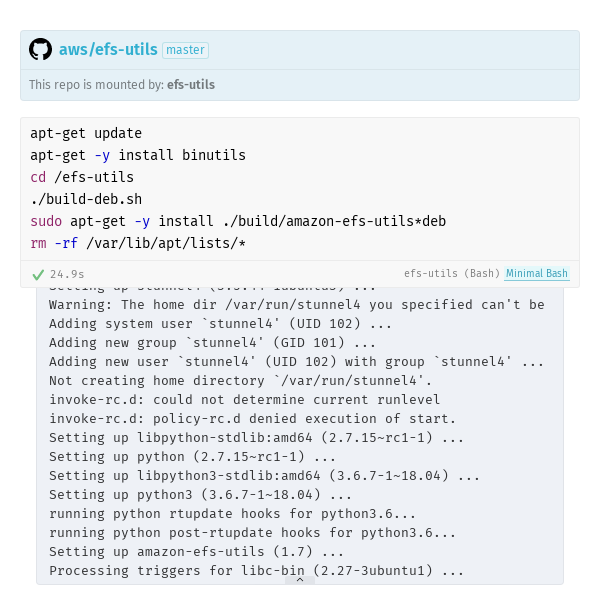The height and width of the screenshot is (600, 600).
Task: Click the 24.9s run time label
Action: coord(67,274)
